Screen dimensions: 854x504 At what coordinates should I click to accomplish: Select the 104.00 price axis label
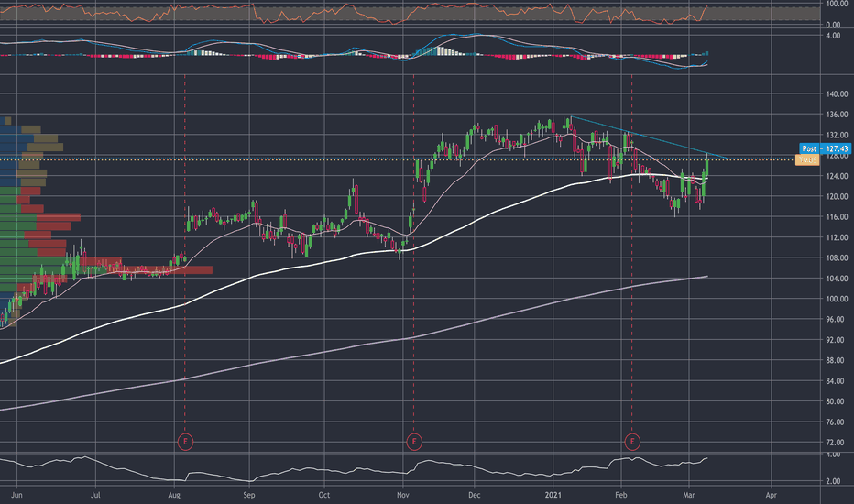837,279
